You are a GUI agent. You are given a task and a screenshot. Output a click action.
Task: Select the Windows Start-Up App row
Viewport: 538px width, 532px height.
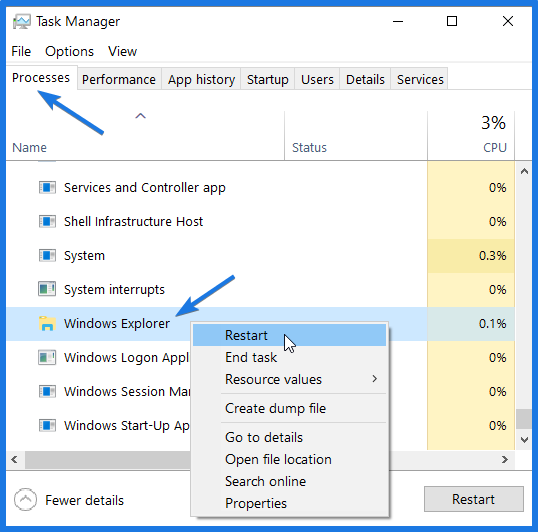(260, 425)
